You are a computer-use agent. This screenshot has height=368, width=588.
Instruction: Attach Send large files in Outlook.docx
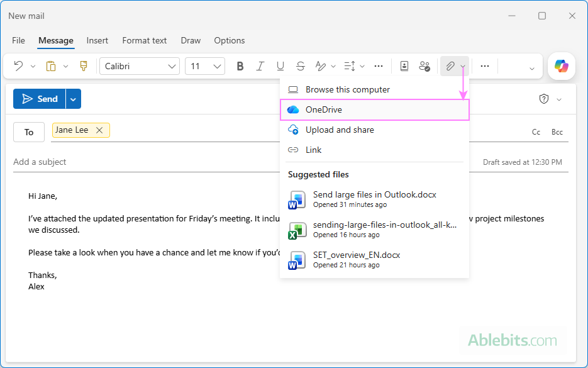click(374, 199)
